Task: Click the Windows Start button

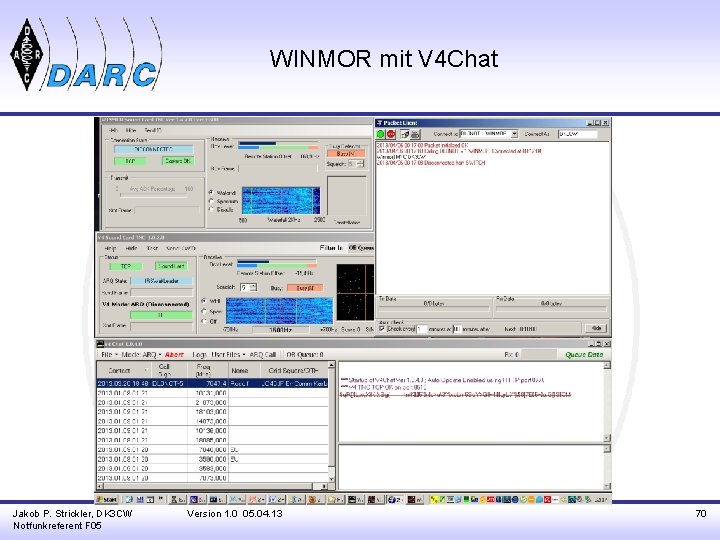Action: click(107, 499)
